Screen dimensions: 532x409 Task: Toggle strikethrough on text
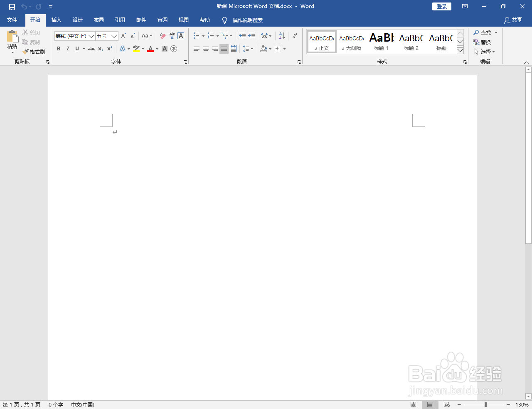click(91, 49)
